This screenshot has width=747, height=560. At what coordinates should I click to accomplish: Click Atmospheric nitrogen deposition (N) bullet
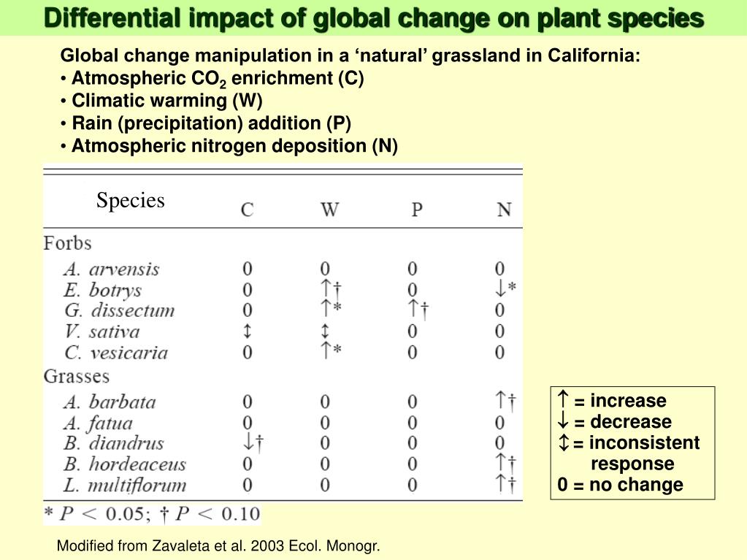coord(229,146)
